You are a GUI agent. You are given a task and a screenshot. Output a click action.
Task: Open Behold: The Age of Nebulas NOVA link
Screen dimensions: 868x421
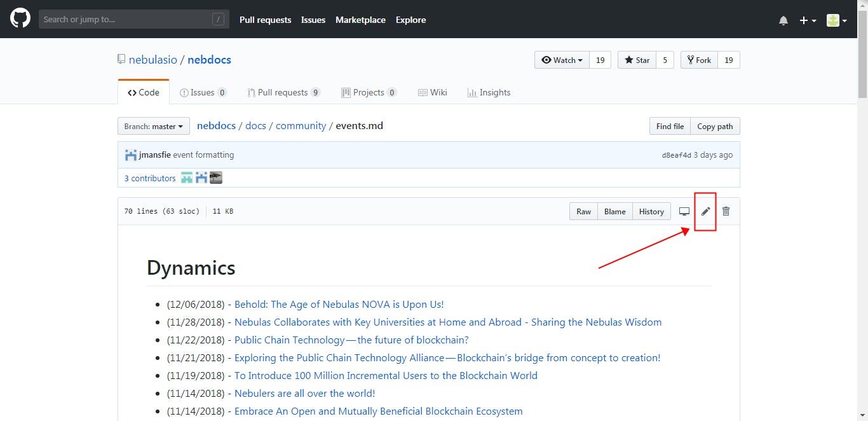pos(339,304)
